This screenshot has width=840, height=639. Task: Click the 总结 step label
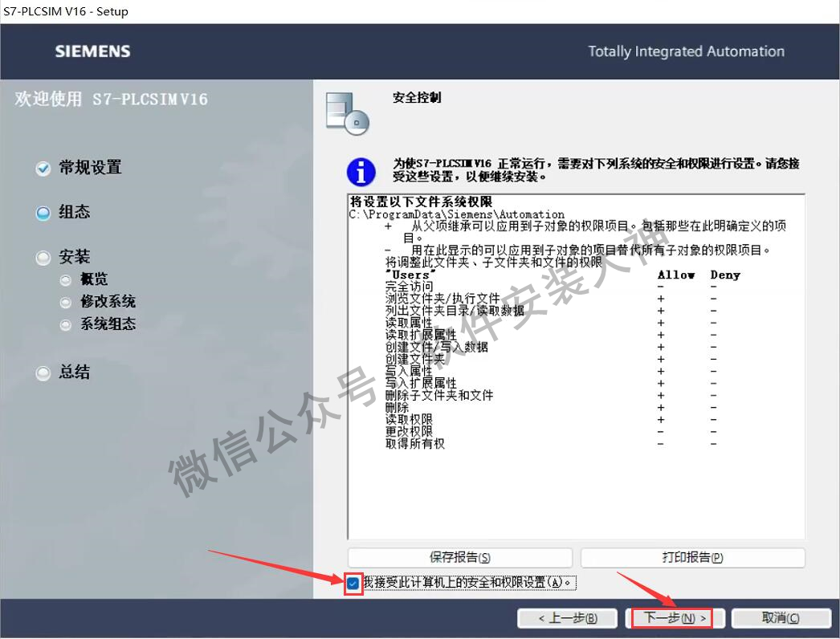click(75, 372)
